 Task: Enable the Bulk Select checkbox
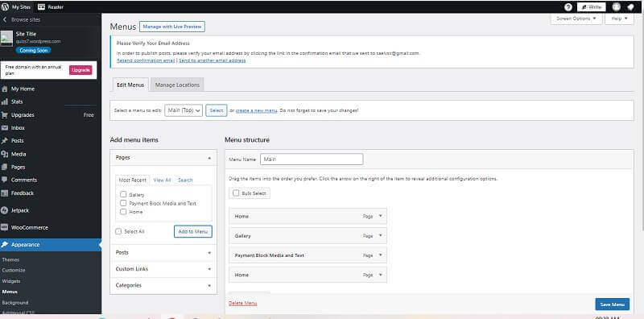[x=236, y=193]
